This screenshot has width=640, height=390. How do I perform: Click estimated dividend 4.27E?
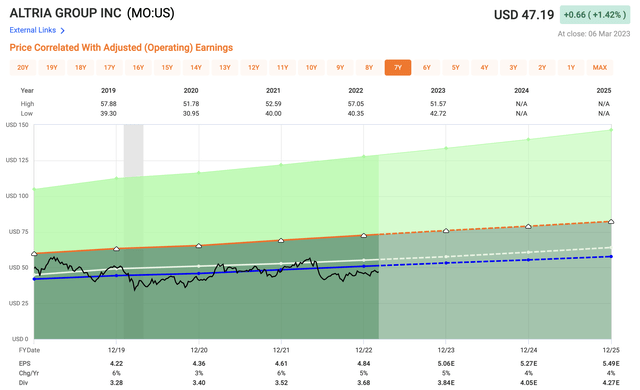click(x=611, y=383)
